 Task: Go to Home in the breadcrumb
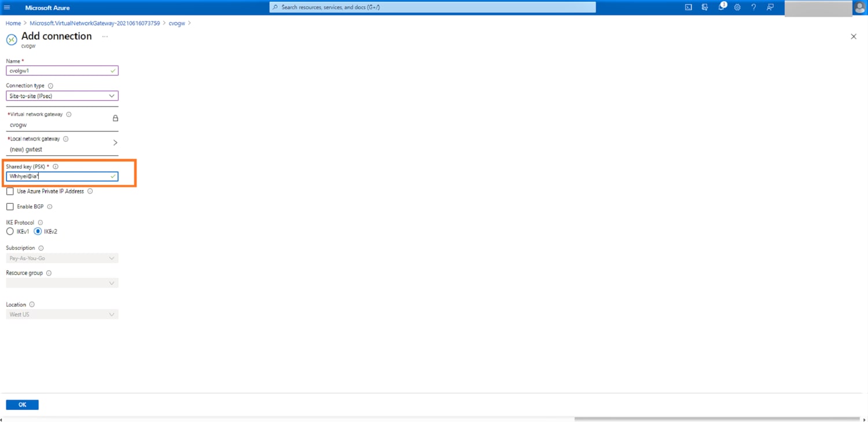click(x=13, y=23)
